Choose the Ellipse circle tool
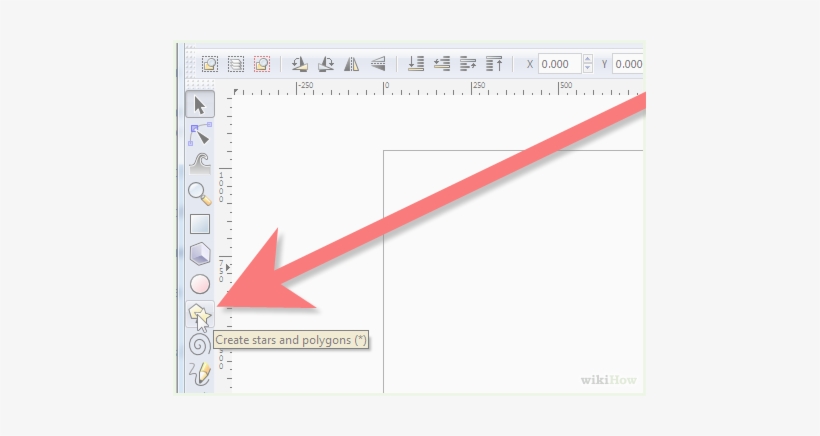 click(x=200, y=284)
